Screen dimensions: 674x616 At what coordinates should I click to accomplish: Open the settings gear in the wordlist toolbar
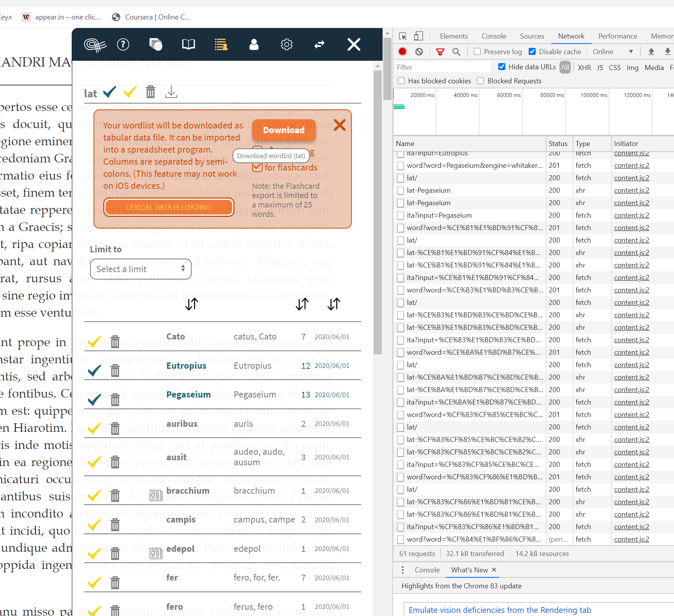pyautogui.click(x=286, y=44)
